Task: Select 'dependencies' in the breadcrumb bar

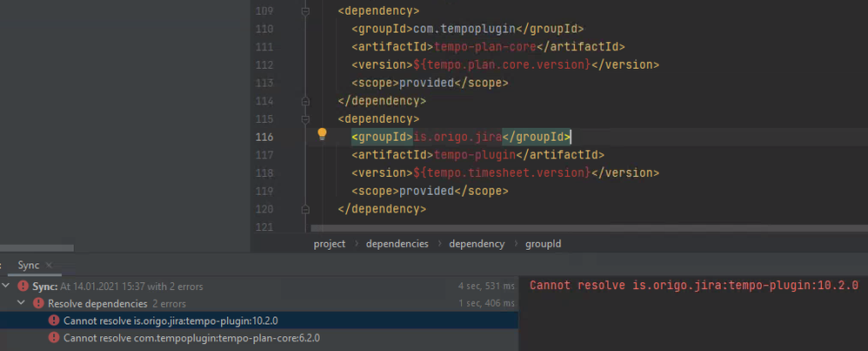Action: (397, 243)
